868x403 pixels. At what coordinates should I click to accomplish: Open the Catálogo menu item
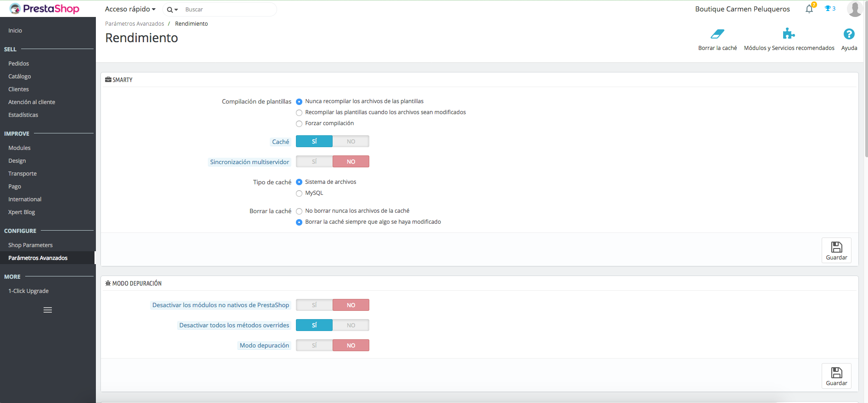pyautogui.click(x=20, y=76)
